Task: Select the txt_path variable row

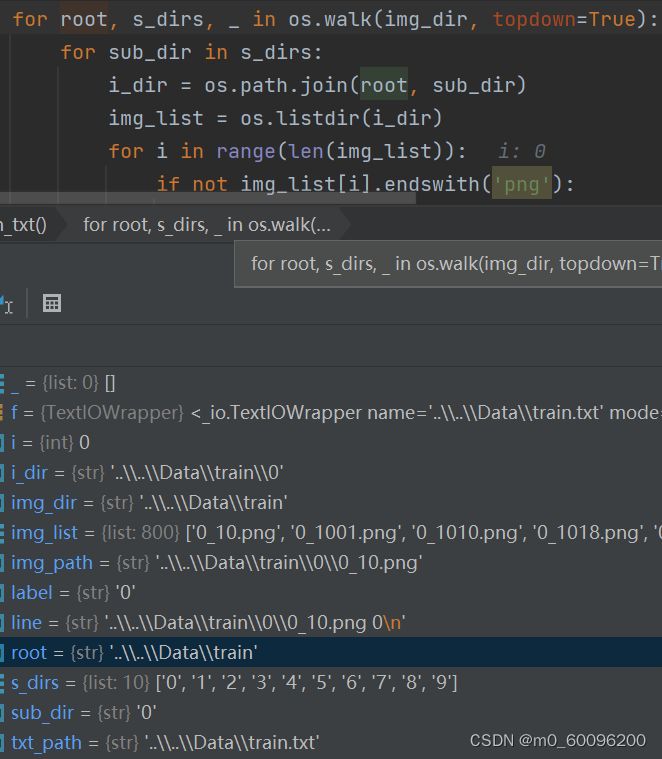Action: tap(331, 743)
